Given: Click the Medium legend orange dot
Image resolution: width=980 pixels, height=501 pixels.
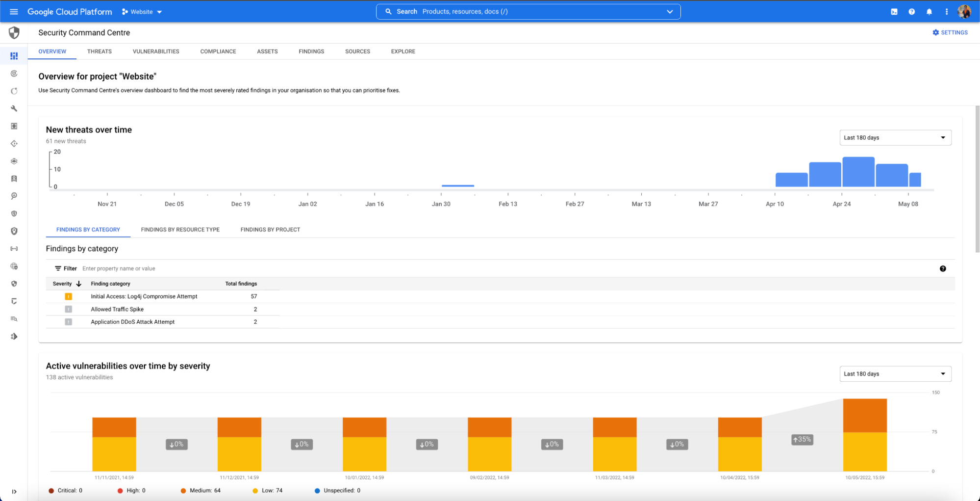Looking at the screenshot, I should click(183, 491).
